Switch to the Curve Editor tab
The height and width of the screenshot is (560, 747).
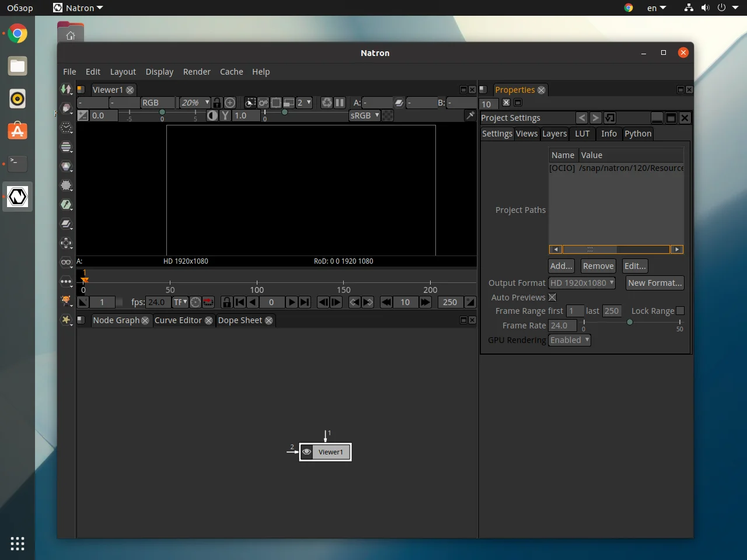point(178,320)
